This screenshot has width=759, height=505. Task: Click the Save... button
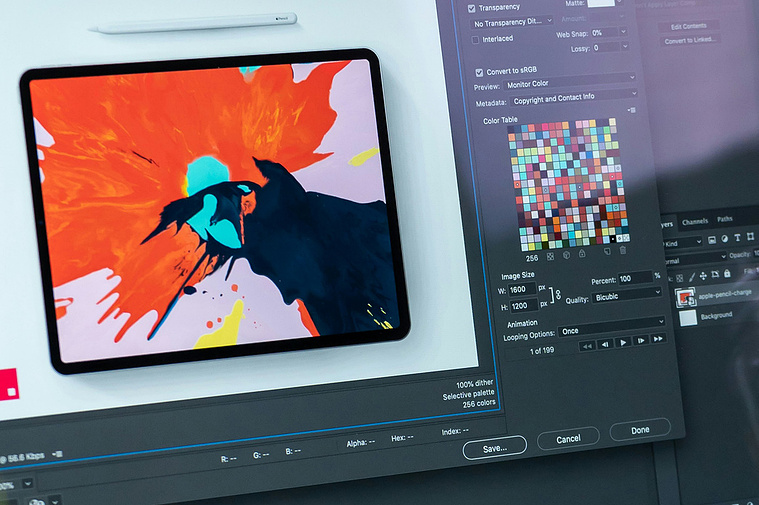[495, 448]
